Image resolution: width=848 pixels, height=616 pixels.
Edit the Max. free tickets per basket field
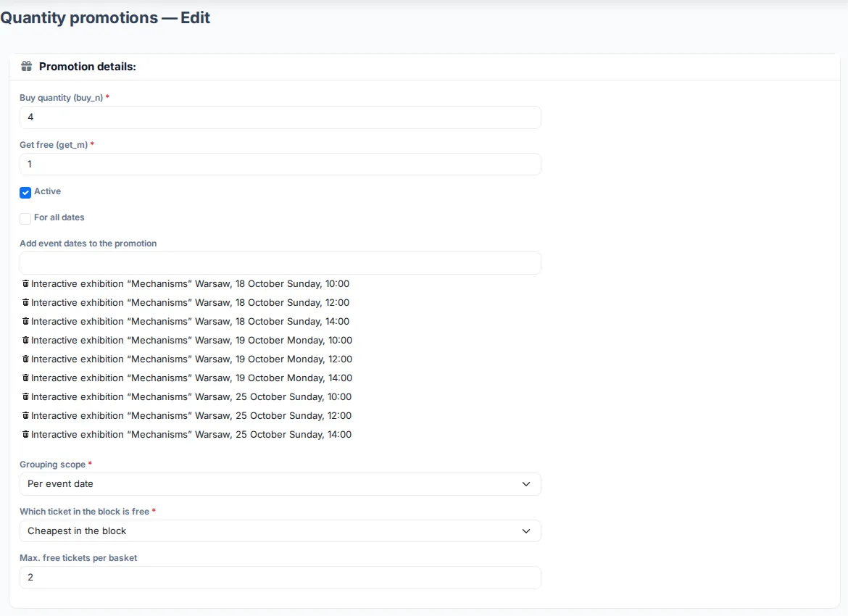click(x=280, y=578)
